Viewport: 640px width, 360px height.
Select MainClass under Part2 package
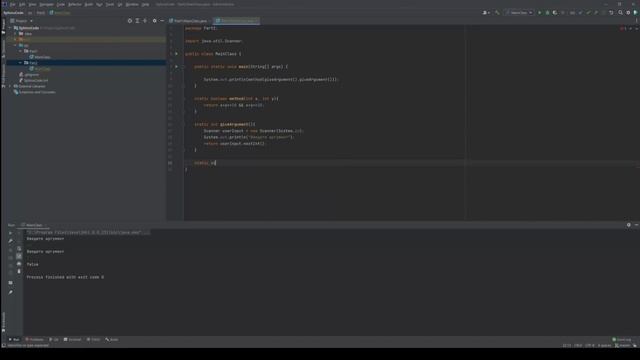[x=40, y=69]
